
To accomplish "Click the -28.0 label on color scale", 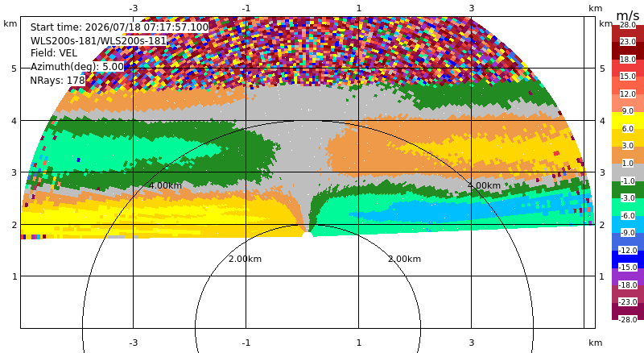I will 628,319.
